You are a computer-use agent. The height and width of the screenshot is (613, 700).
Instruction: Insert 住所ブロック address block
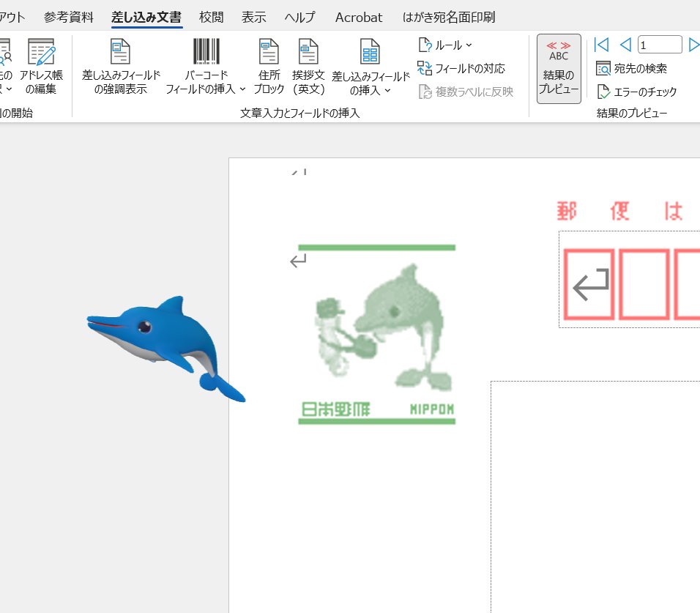pyautogui.click(x=269, y=66)
